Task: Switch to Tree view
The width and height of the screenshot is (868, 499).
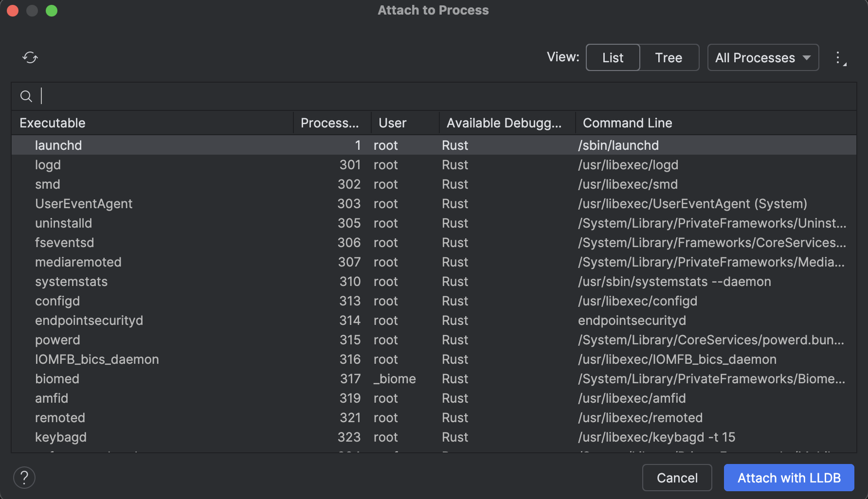Action: coord(669,57)
